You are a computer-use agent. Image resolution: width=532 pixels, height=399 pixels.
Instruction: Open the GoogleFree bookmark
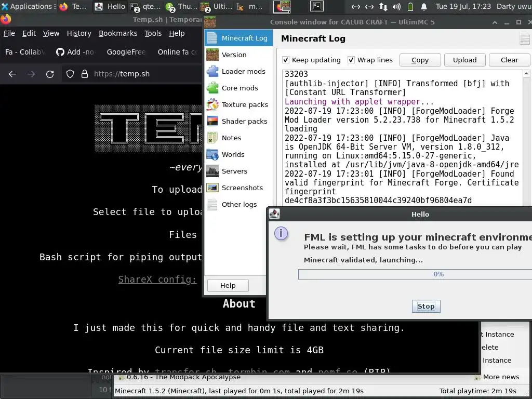coord(126,52)
